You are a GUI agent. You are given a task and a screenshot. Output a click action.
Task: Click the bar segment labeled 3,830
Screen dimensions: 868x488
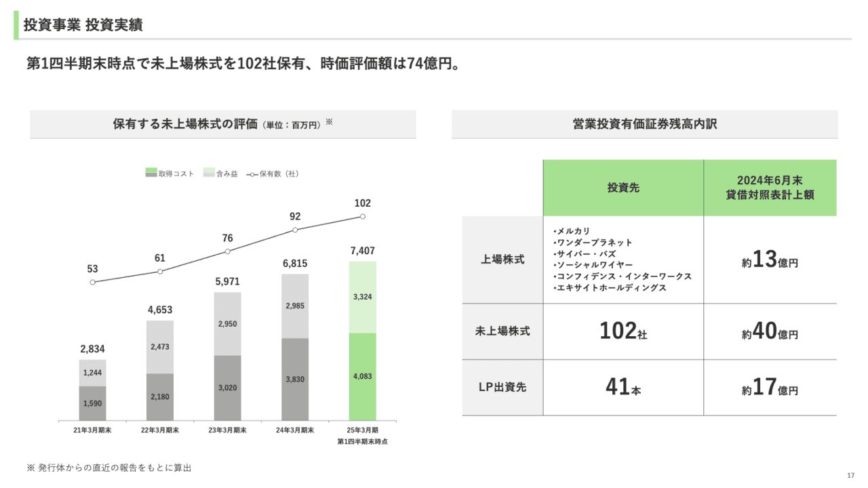(x=295, y=379)
